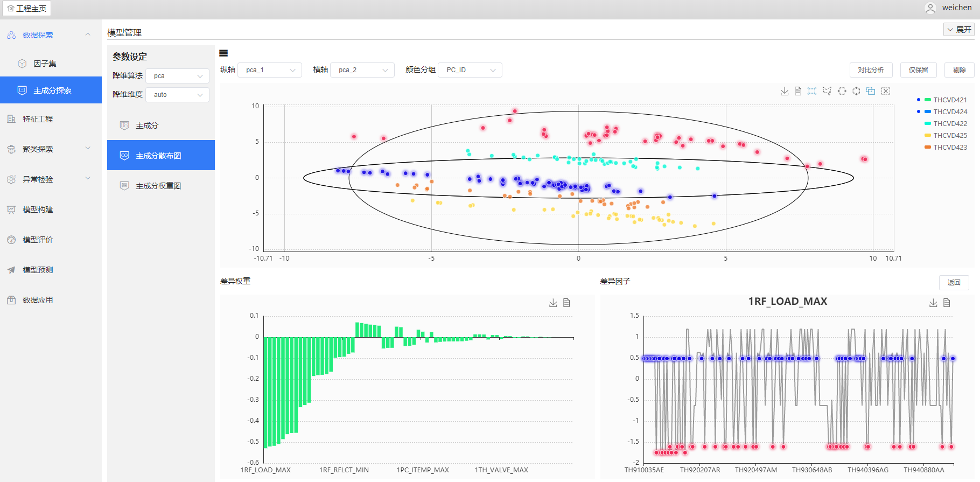This screenshot has height=482, width=980.
Task: Open data view for the scatter chart
Action: 798,91
